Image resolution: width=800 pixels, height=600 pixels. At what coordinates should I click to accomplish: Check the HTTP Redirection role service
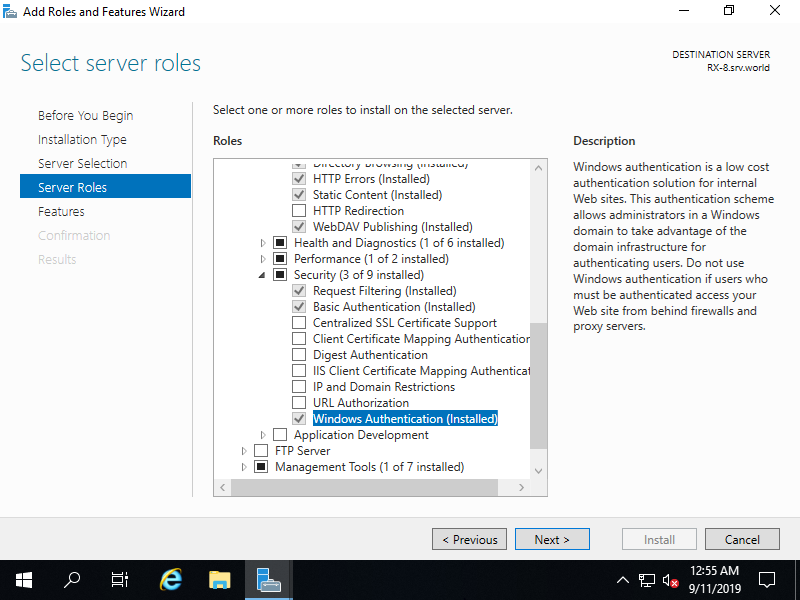[298, 210]
